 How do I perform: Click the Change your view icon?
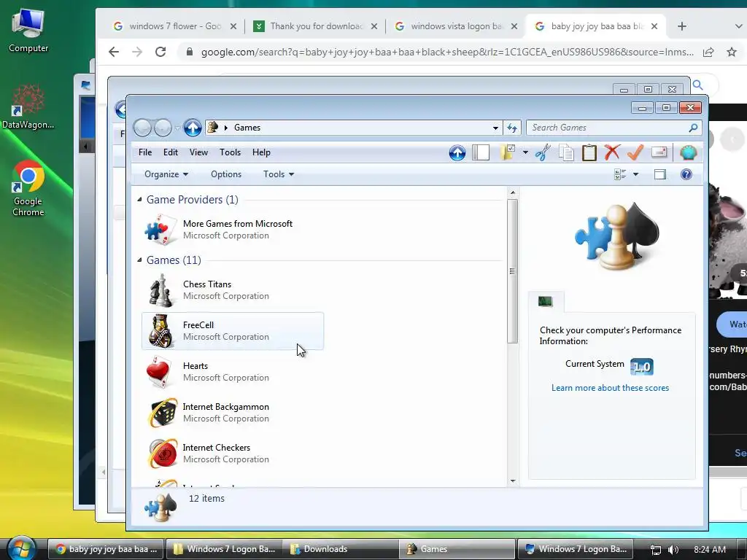[620, 174]
